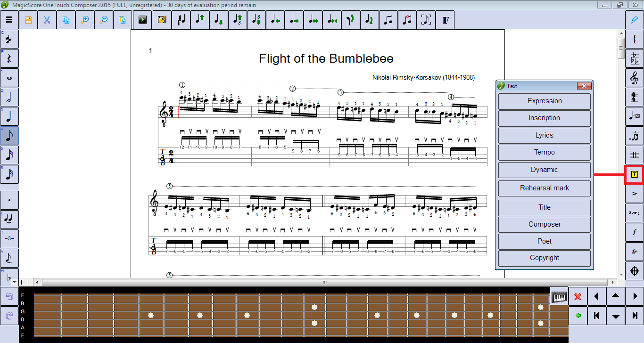Zoom out with the magnifier minus
Image resolution: width=644 pixels, height=343 pixels.
(x=104, y=20)
